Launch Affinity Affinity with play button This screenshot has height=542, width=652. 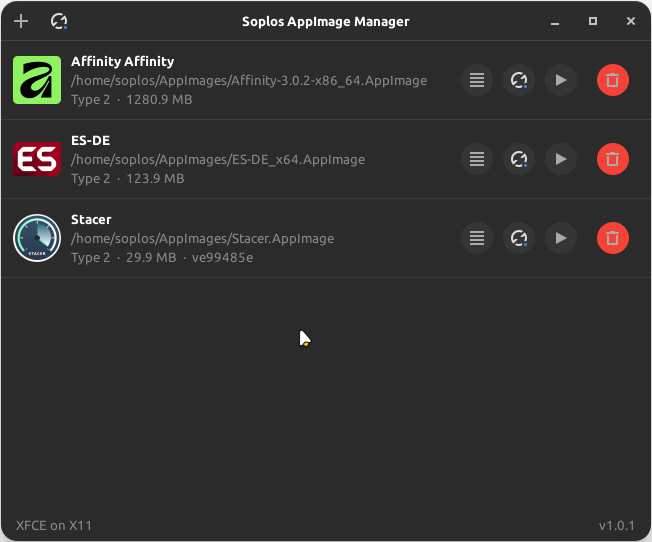(x=561, y=80)
